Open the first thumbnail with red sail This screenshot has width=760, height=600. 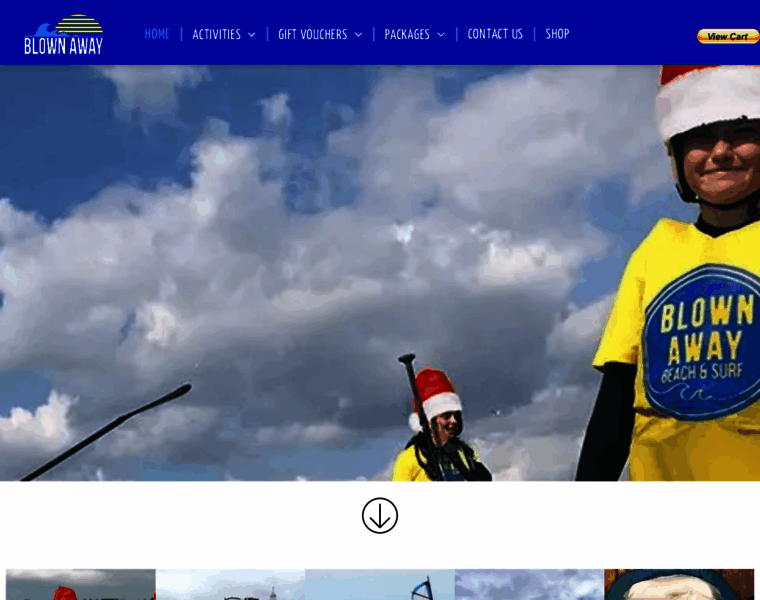[80, 584]
